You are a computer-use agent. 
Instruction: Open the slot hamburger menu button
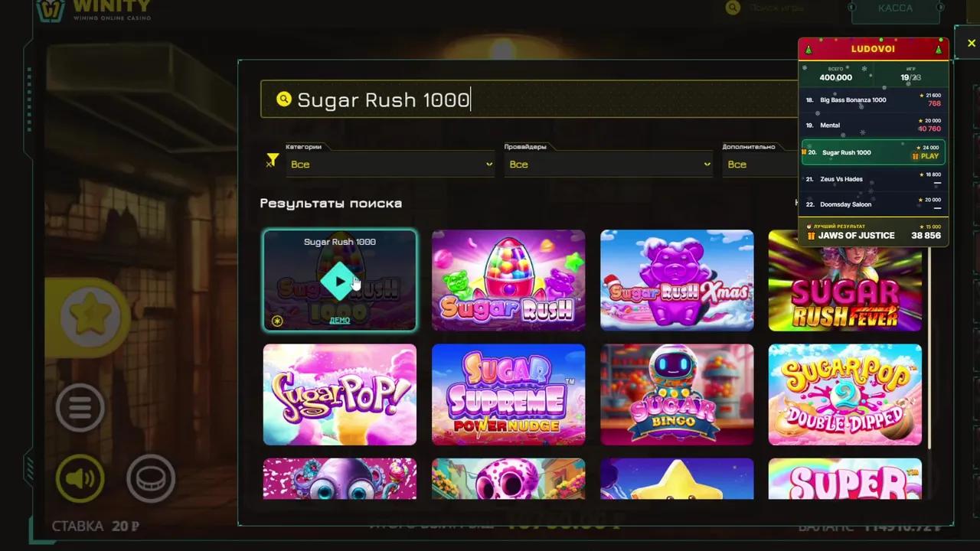[x=80, y=407]
